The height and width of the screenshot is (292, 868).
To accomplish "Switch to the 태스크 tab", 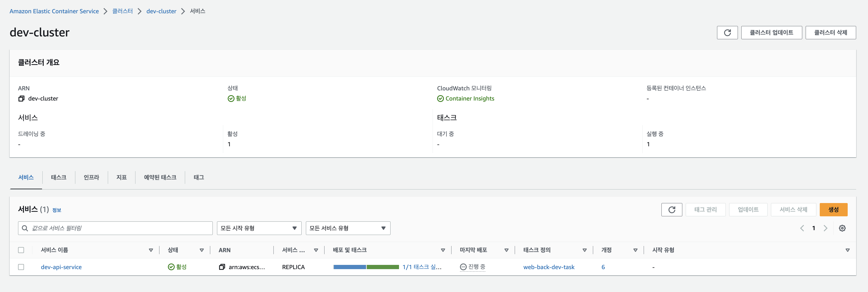I will [x=59, y=177].
